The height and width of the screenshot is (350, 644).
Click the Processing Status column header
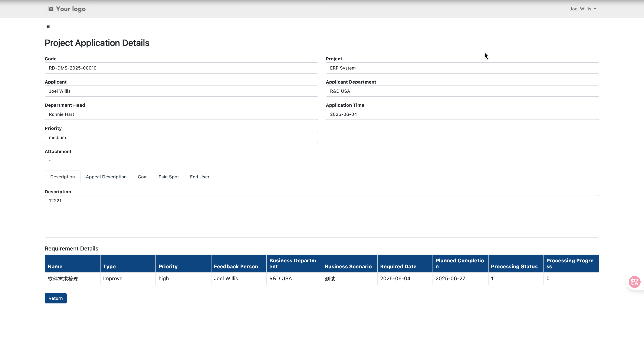514,266
